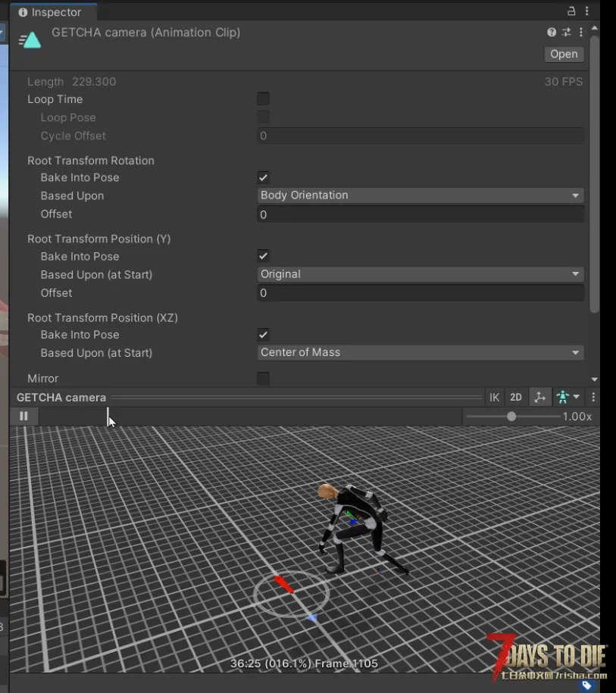Screen dimensions: 616x693
Task: Click the 1.00x playback speed value
Action: click(577, 417)
